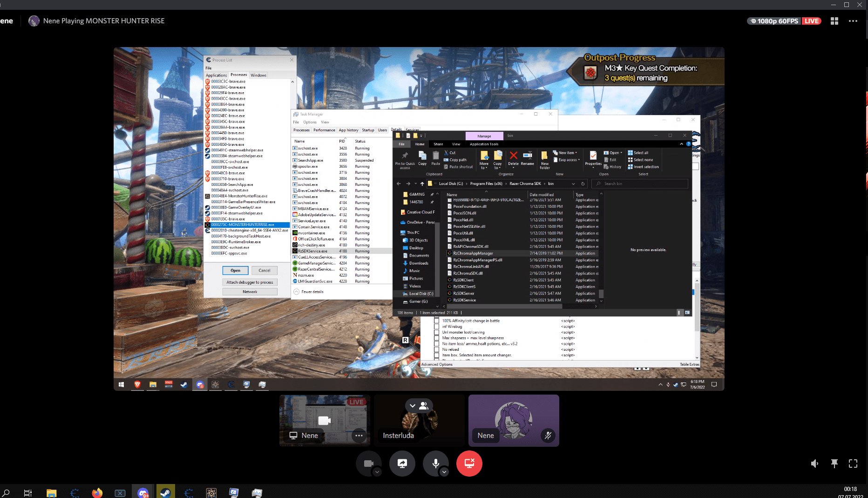The image size is (868, 498).
Task: Select the Applications tab in Process List
Action: (217, 75)
